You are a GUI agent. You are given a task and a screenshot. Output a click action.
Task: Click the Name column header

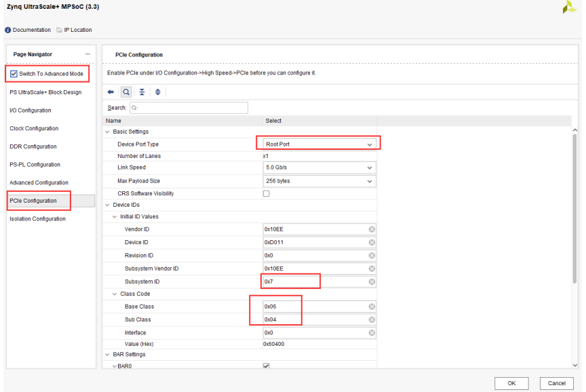click(182, 121)
